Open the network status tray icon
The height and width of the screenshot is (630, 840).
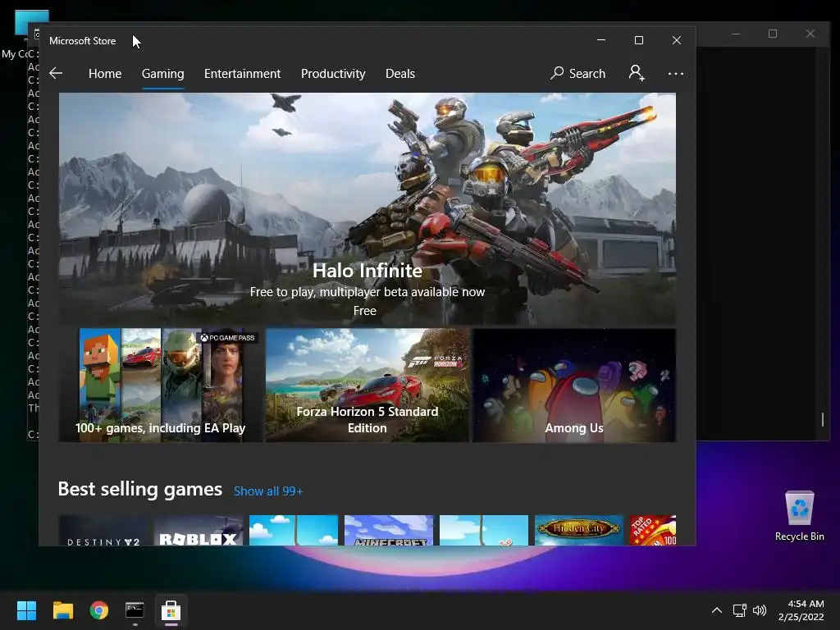740,610
